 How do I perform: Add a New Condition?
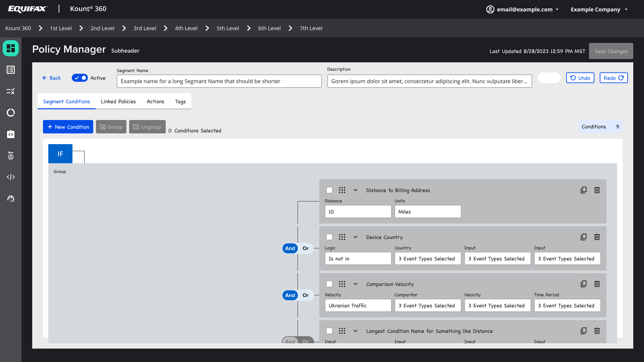68,127
